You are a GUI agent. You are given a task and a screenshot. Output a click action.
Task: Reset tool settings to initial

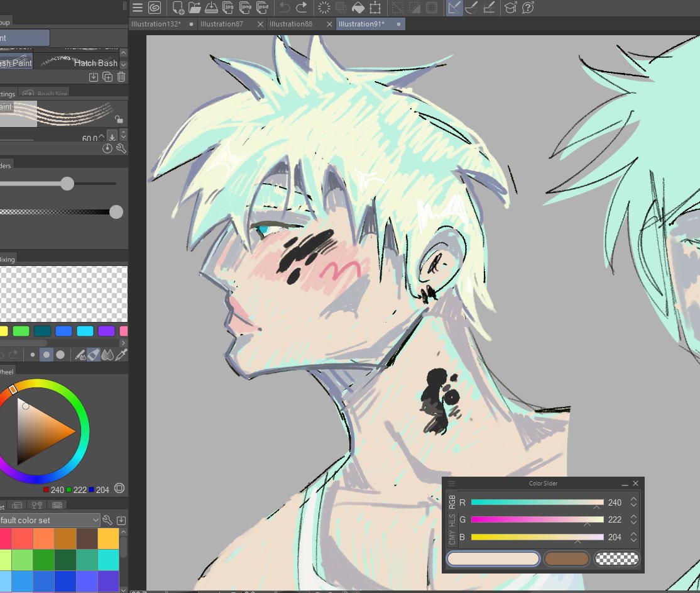(x=107, y=149)
